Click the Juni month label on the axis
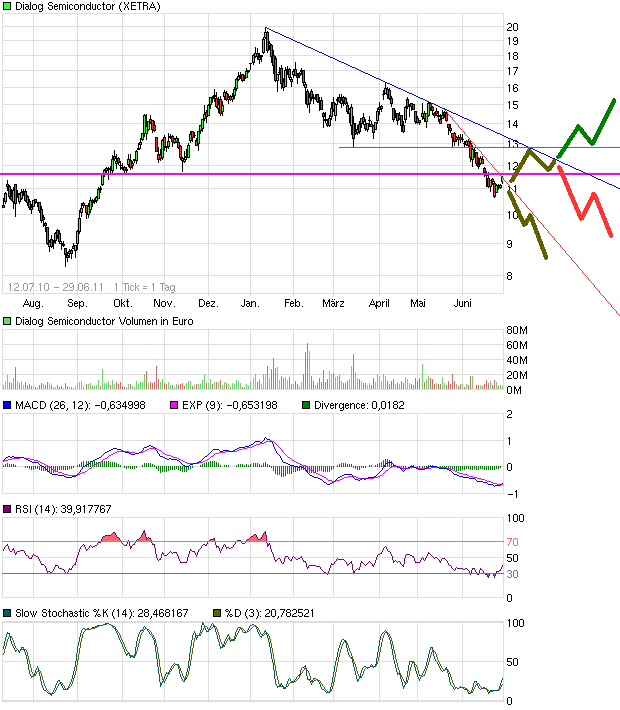The height and width of the screenshot is (710, 620). [x=462, y=303]
